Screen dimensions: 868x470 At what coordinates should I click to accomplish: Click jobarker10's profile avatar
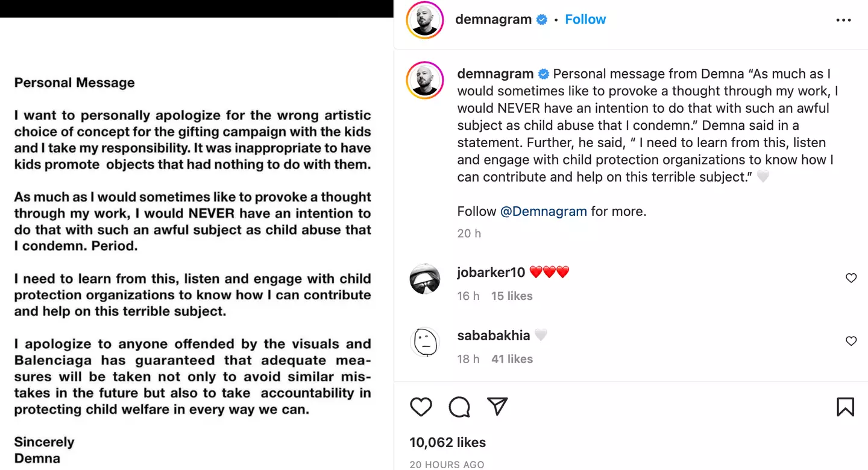pyautogui.click(x=426, y=278)
